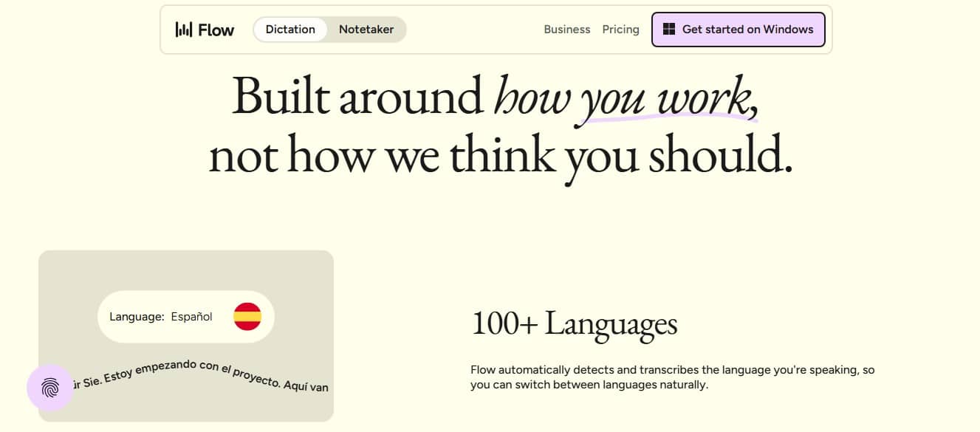The image size is (980, 432).
Task: Click the purple fingerprint icon button
Action: [50, 388]
